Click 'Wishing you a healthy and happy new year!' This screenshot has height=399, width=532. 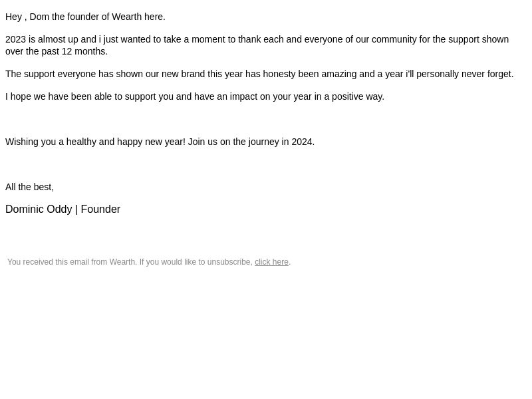pyautogui.click(x=95, y=142)
